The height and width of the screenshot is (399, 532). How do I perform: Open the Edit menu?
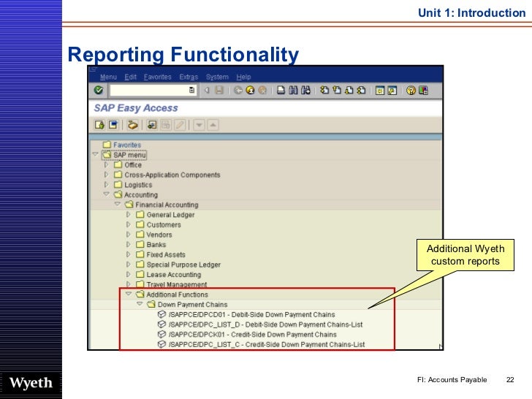130,77
